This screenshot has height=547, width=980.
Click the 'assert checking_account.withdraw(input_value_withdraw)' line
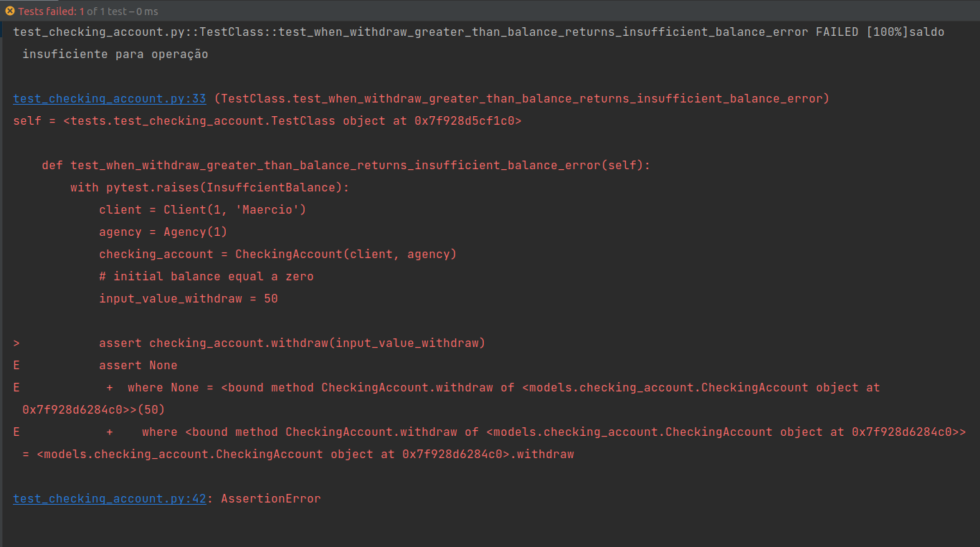click(x=292, y=343)
